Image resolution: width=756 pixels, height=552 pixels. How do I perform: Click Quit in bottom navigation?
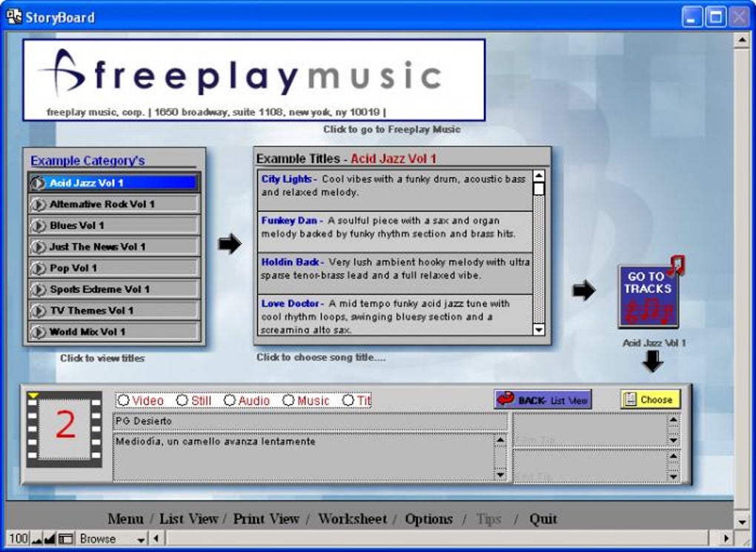click(x=543, y=519)
